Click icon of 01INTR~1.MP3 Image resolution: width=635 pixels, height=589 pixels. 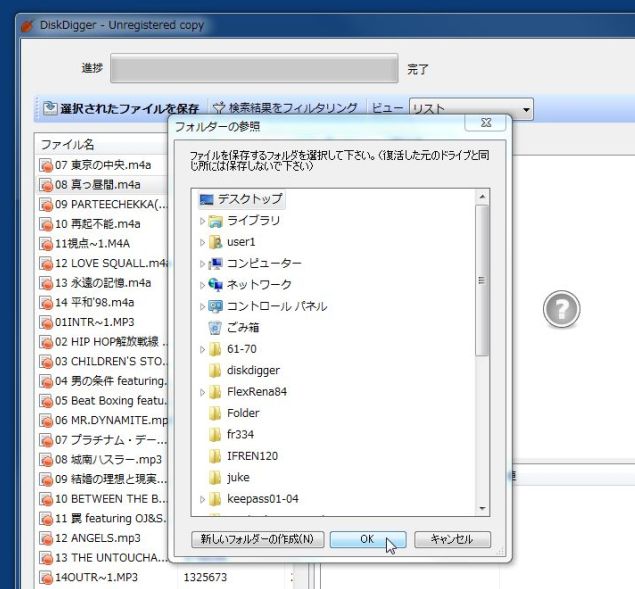46,322
